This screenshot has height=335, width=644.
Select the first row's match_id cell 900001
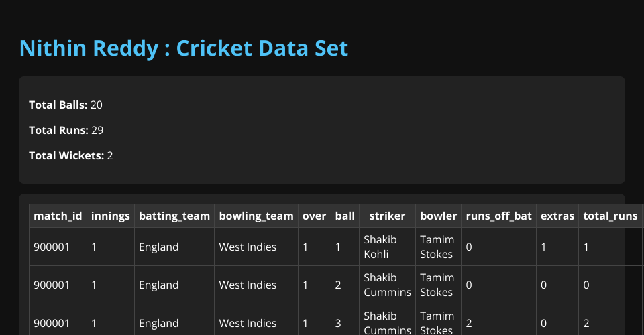tap(52, 247)
